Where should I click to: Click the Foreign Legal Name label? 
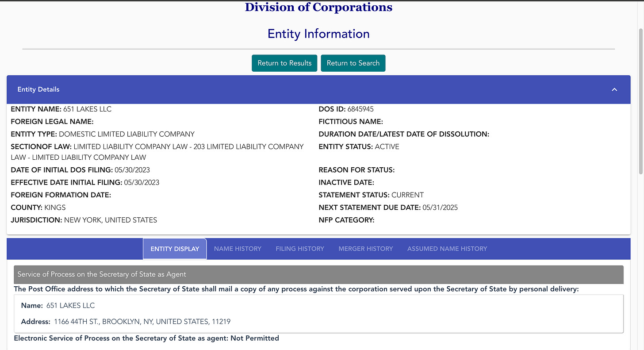coord(52,122)
